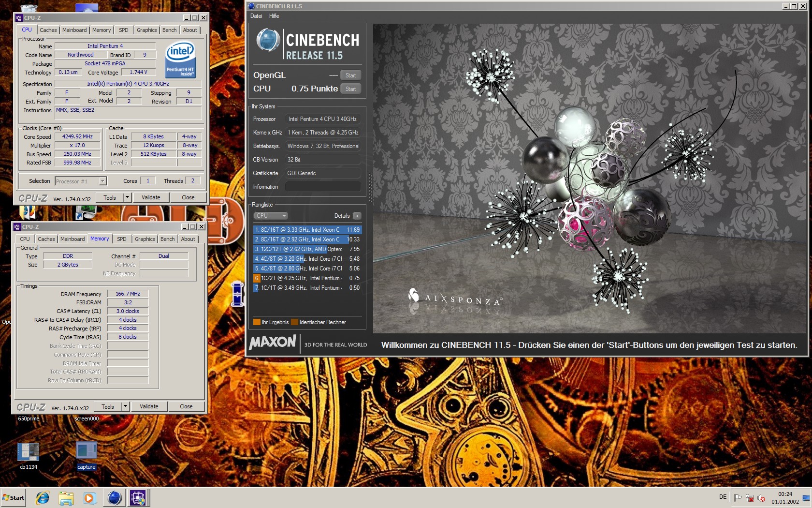Click the blue display tray icon
This screenshot has width=812, height=508.
click(806, 497)
